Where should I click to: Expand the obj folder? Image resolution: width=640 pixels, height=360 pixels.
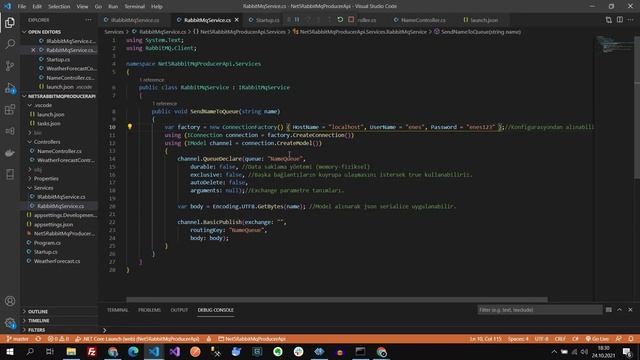tap(38, 169)
